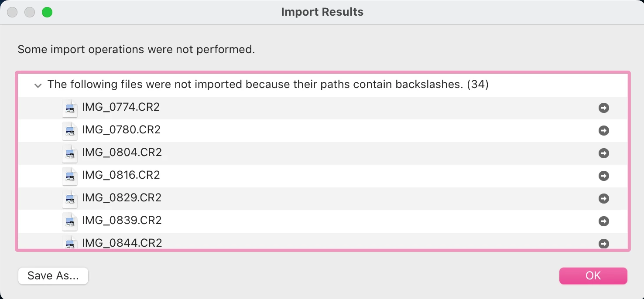644x299 pixels.
Task: Click the arrow icon beside IMG_0816.CR2
Action: pyautogui.click(x=604, y=176)
